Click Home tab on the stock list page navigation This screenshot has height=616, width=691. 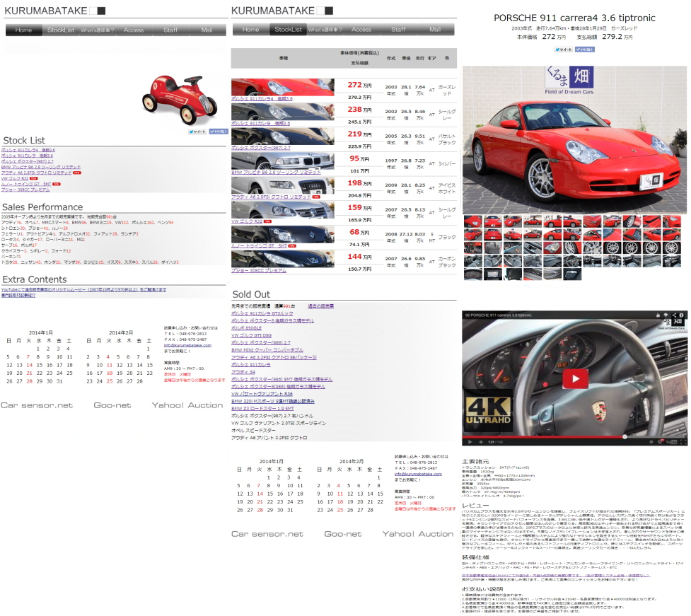(250, 30)
